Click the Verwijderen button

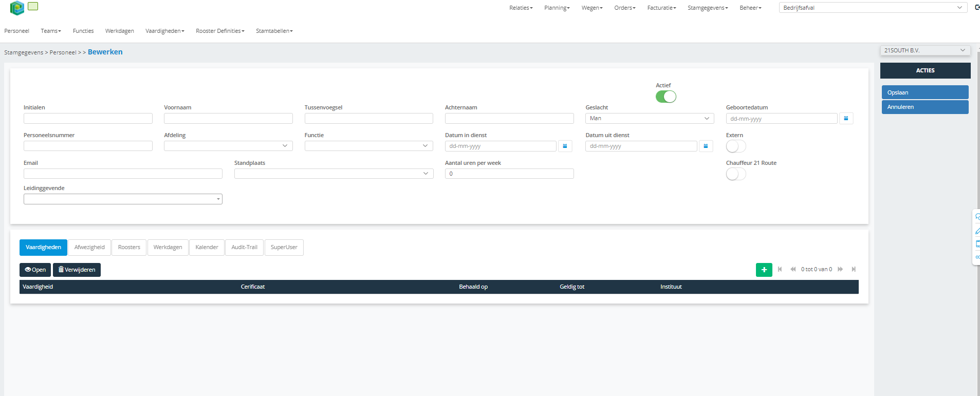[x=77, y=270]
